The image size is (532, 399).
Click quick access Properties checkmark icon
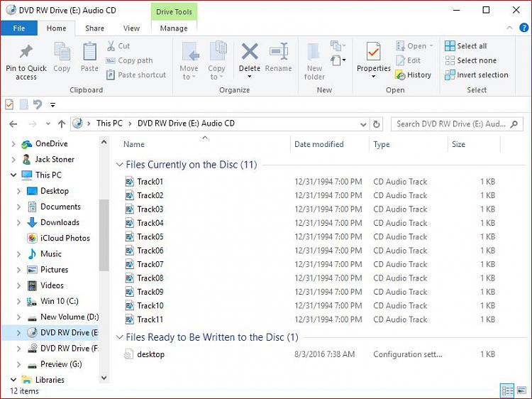(x=9, y=104)
